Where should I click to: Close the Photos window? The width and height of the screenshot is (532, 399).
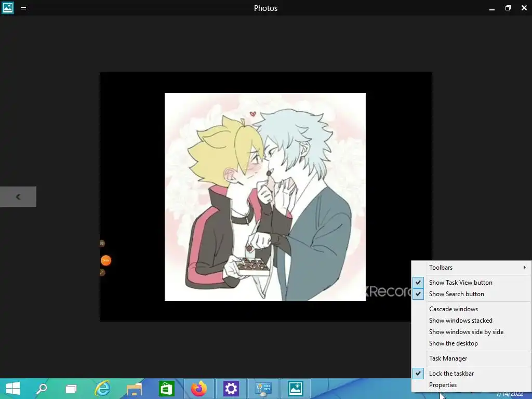[x=524, y=8]
